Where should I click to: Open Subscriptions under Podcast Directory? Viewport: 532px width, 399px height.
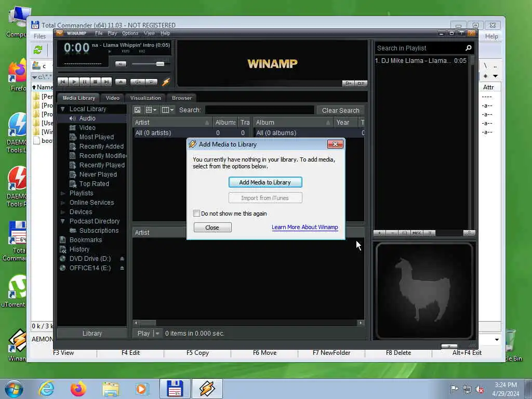point(99,231)
